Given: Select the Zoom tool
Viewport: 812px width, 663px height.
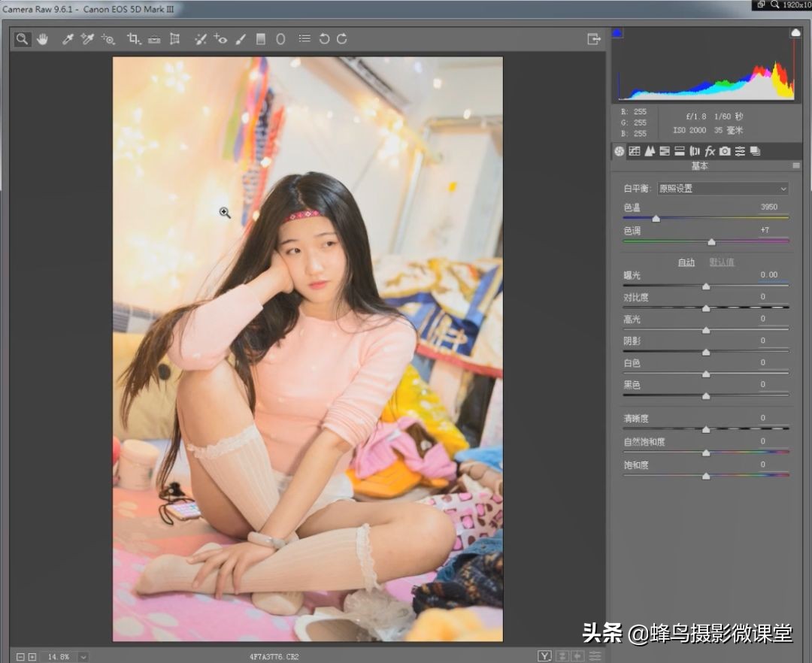Looking at the screenshot, I should click(x=21, y=38).
